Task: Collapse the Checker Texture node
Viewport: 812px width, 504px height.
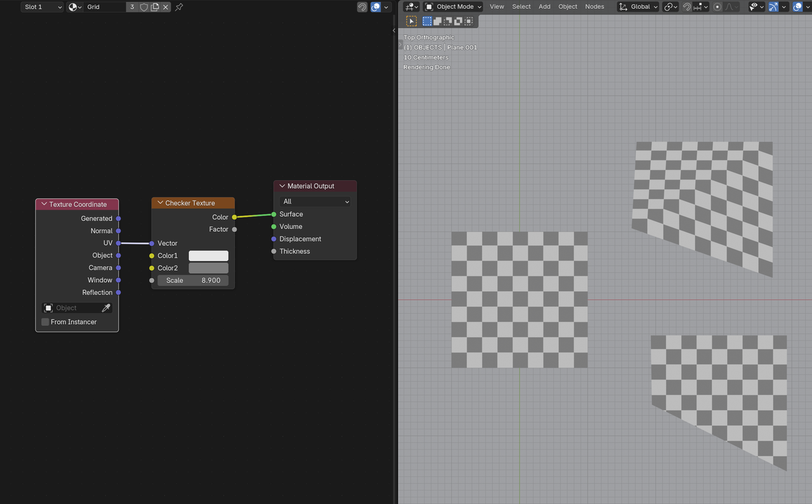Action: click(x=160, y=203)
